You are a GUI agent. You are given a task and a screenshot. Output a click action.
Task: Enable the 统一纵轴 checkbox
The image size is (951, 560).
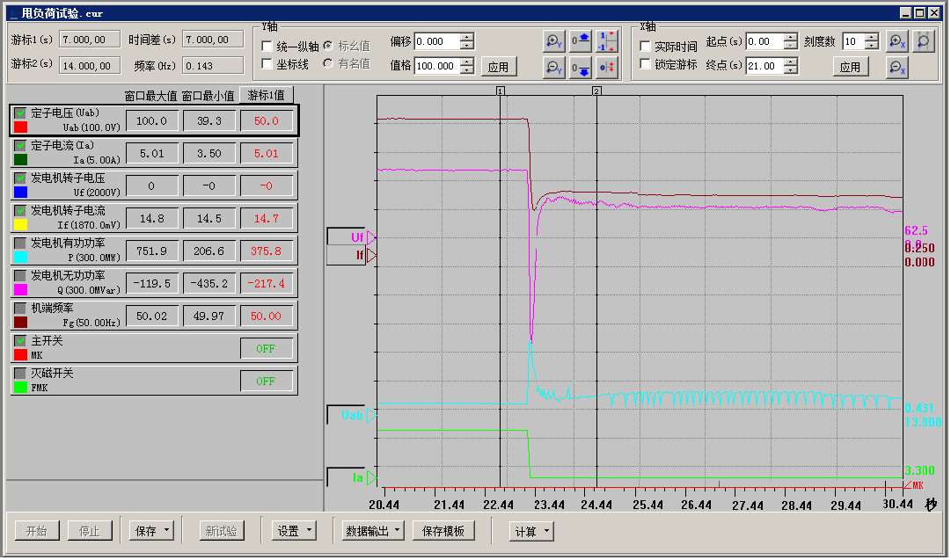(x=267, y=46)
